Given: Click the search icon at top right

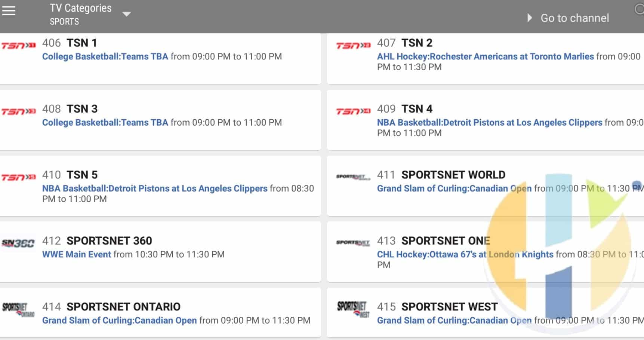Looking at the screenshot, I should point(639,10).
